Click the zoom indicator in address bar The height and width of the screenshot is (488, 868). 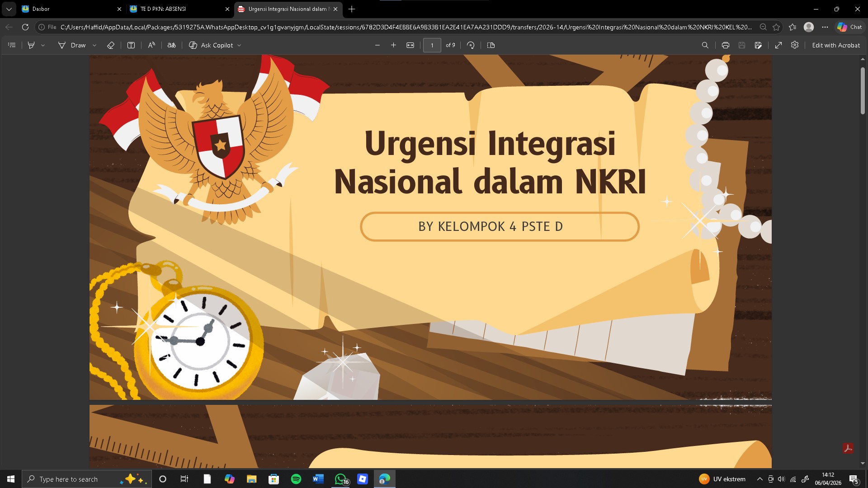[763, 27]
